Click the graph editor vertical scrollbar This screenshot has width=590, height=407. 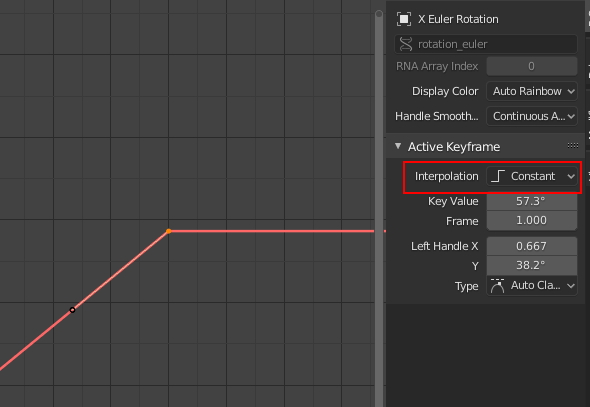(379, 208)
